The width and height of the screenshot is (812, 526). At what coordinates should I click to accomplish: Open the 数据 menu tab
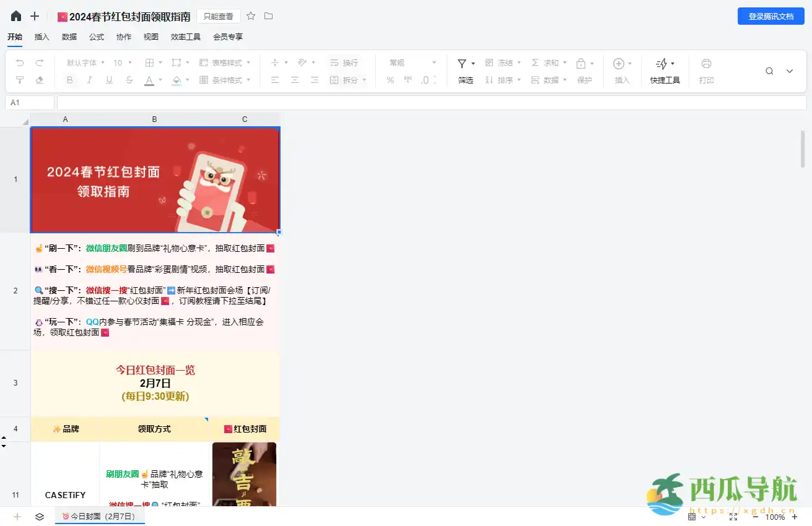[69, 37]
